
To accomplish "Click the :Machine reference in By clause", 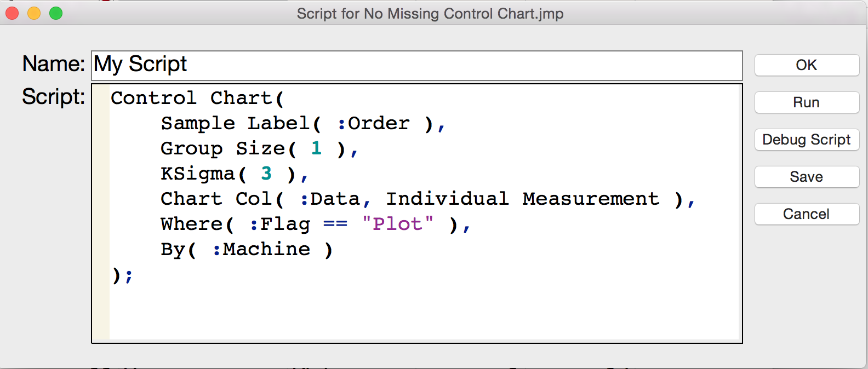I will tap(262, 249).
